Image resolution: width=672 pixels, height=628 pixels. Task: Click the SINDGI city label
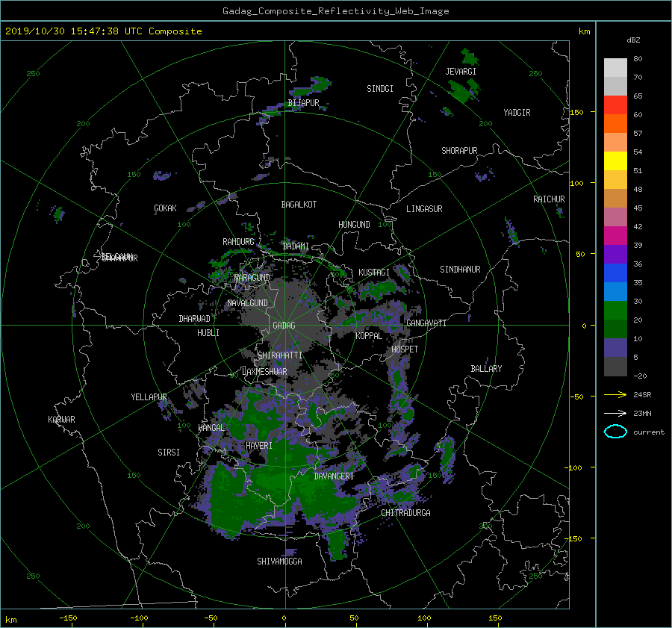click(380, 89)
